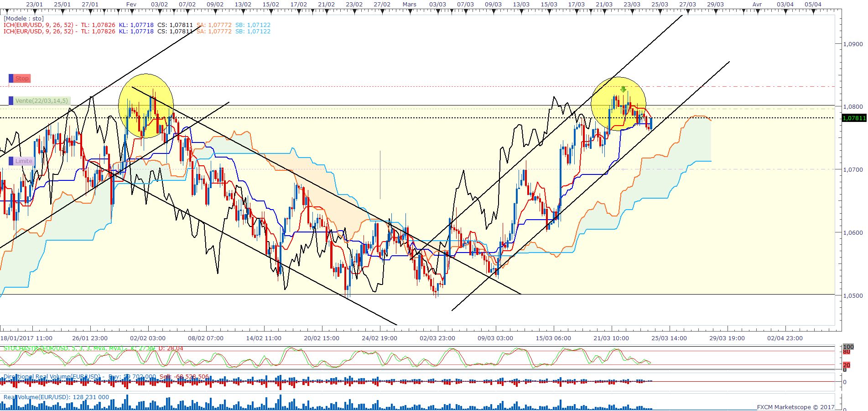Click the 25/03 14:00 timestamp on the bottom axis
Viewport: 868px width, 411px height.
point(669,338)
